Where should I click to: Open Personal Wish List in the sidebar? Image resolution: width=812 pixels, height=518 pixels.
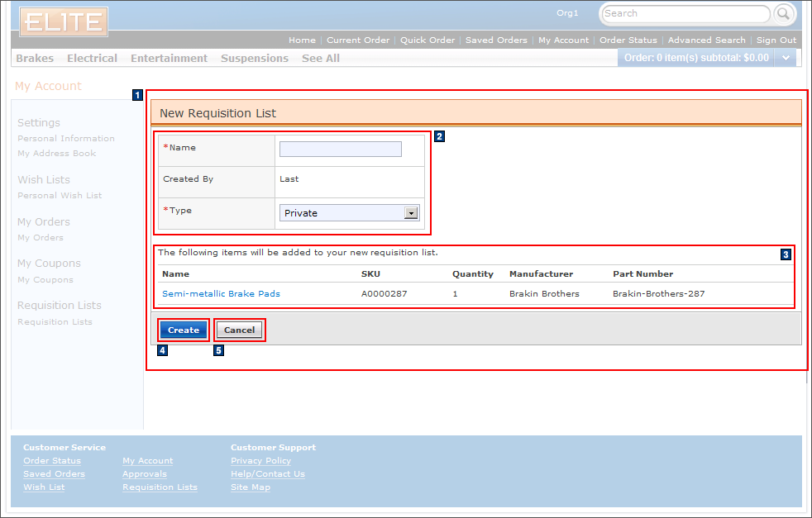[x=60, y=195]
